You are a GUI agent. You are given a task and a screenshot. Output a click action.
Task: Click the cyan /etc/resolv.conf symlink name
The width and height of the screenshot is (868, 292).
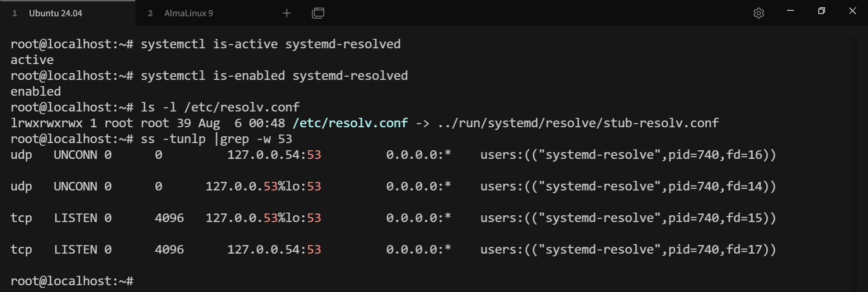tap(350, 123)
